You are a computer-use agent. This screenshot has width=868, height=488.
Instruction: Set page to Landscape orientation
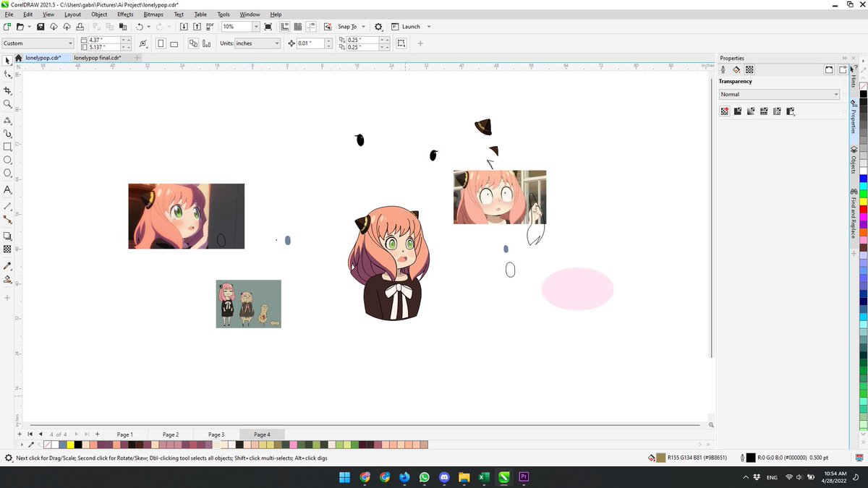[x=174, y=43]
